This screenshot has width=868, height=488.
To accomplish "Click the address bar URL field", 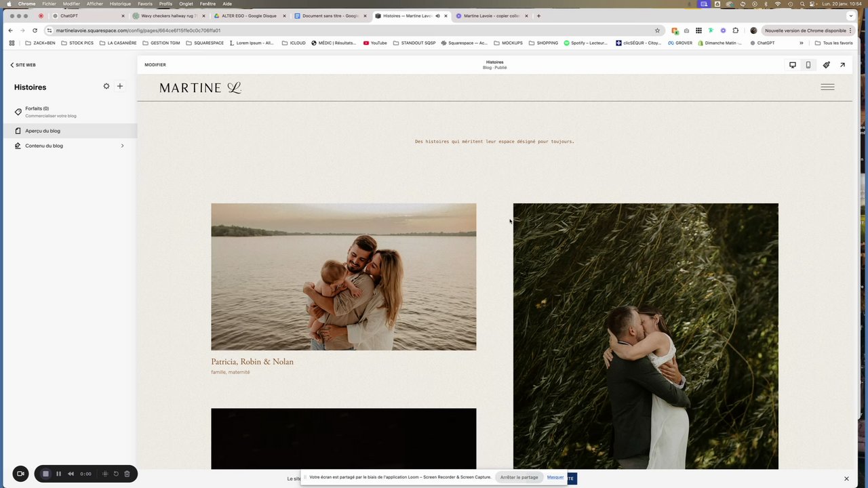I will click(x=353, y=30).
